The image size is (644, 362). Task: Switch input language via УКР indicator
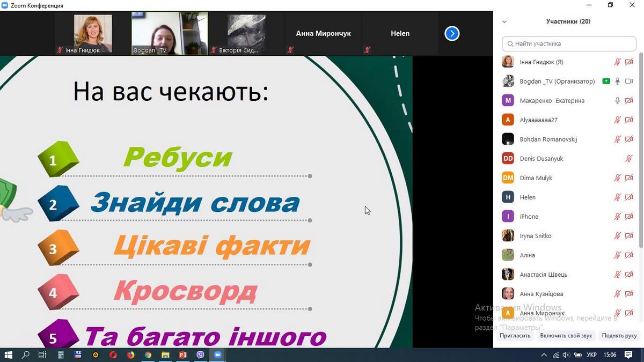tap(592, 355)
